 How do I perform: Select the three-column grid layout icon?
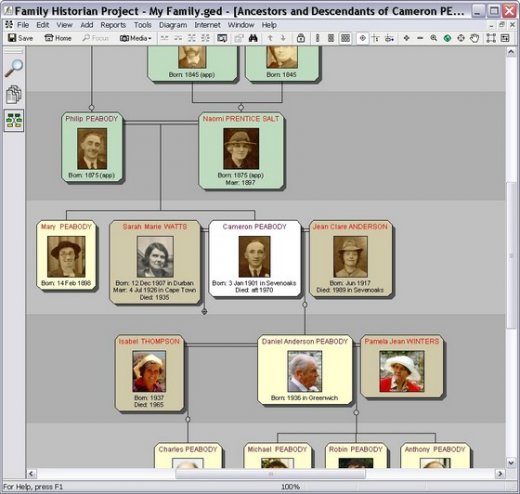[x=345, y=38]
